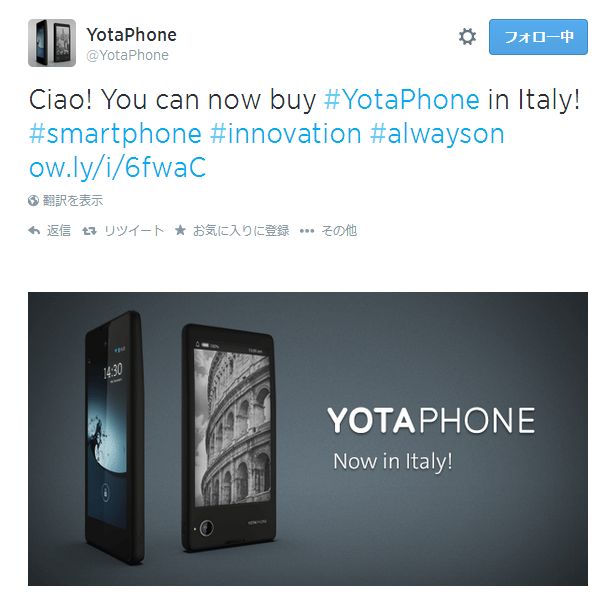
Task: Toggle the blue フォロー中 follow button
Action: [538, 37]
